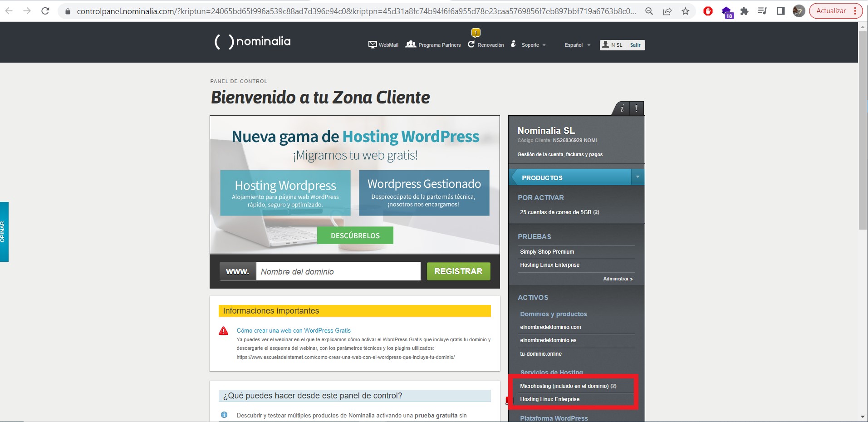Click the Actualizar update button
868x422 pixels.
point(831,11)
